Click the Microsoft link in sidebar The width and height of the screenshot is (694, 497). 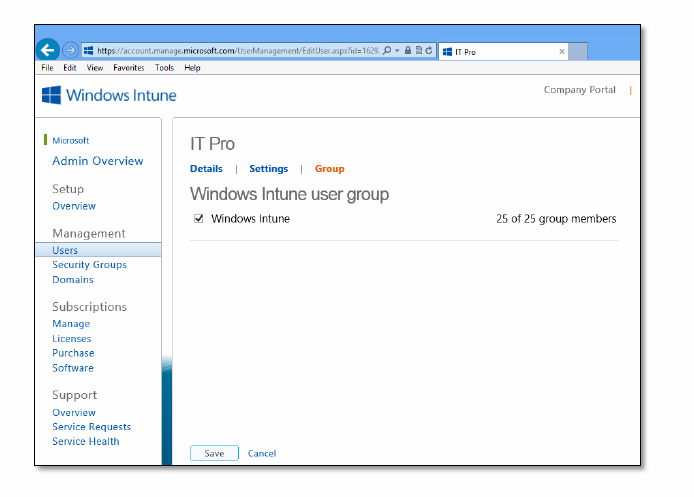(x=71, y=140)
